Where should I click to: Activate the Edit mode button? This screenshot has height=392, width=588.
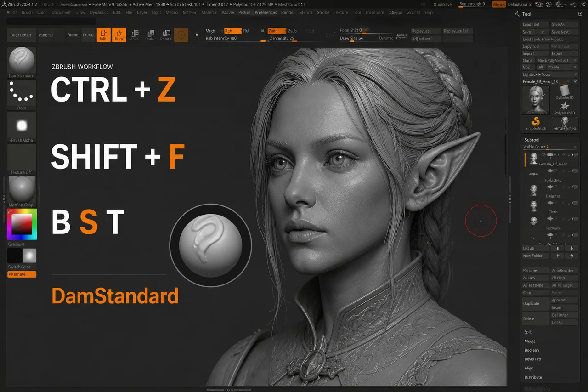(x=103, y=34)
